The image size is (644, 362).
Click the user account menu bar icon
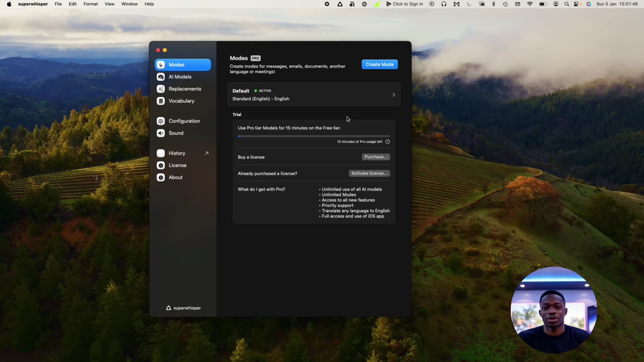[x=555, y=4]
